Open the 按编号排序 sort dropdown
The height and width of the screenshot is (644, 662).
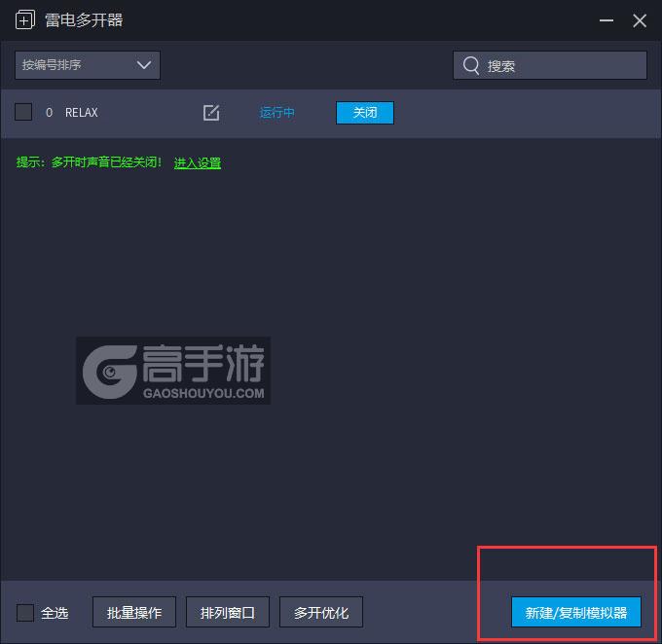(88, 65)
